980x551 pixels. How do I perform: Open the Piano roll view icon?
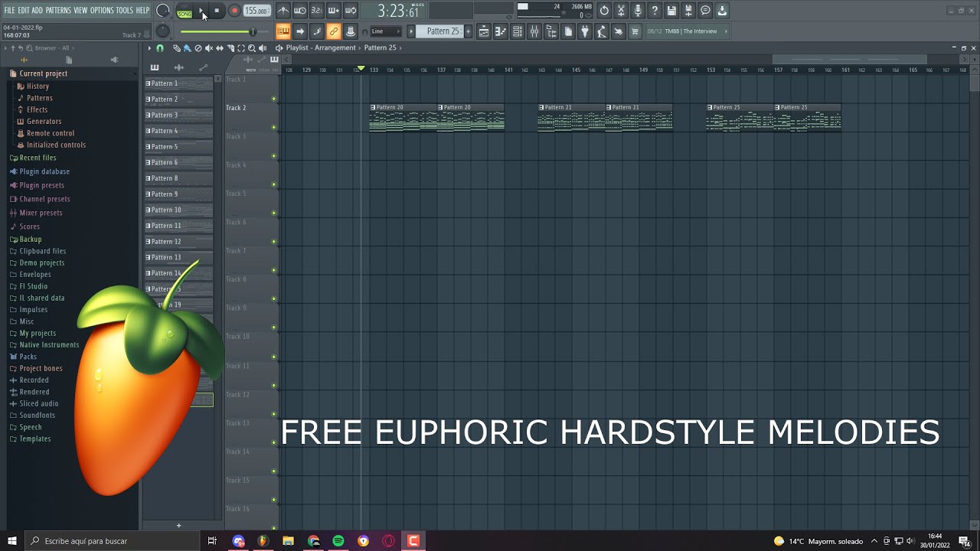point(501,31)
